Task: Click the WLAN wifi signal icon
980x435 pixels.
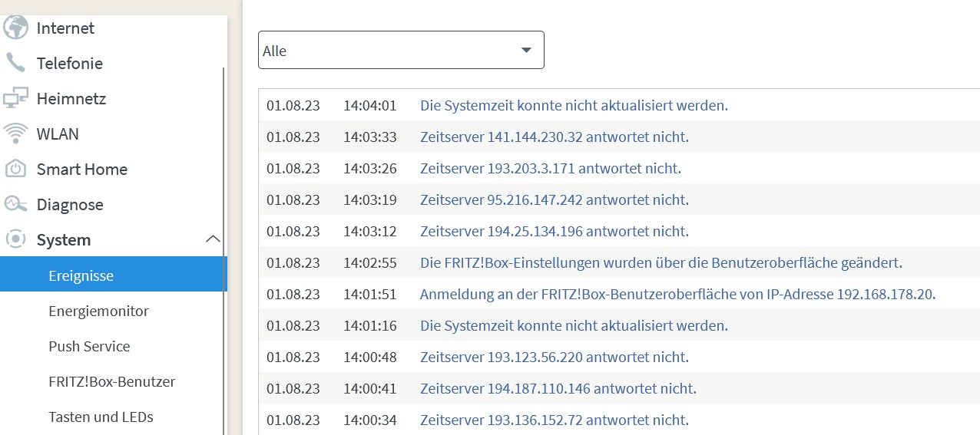Action: [x=15, y=133]
